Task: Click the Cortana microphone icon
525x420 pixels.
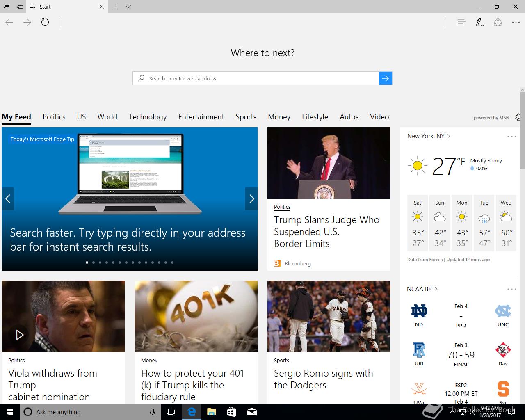Action: [x=153, y=412]
